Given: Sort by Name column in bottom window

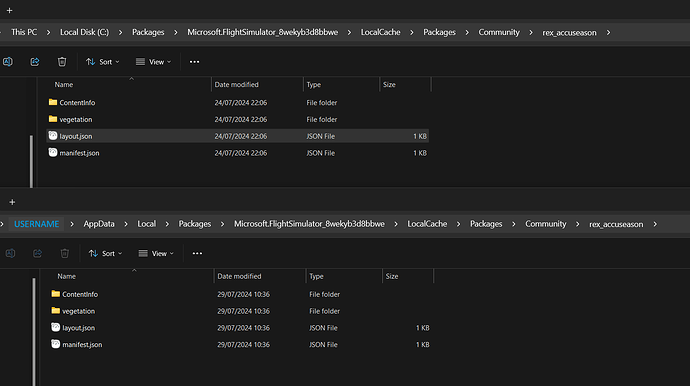Looking at the screenshot, I should click(66, 276).
